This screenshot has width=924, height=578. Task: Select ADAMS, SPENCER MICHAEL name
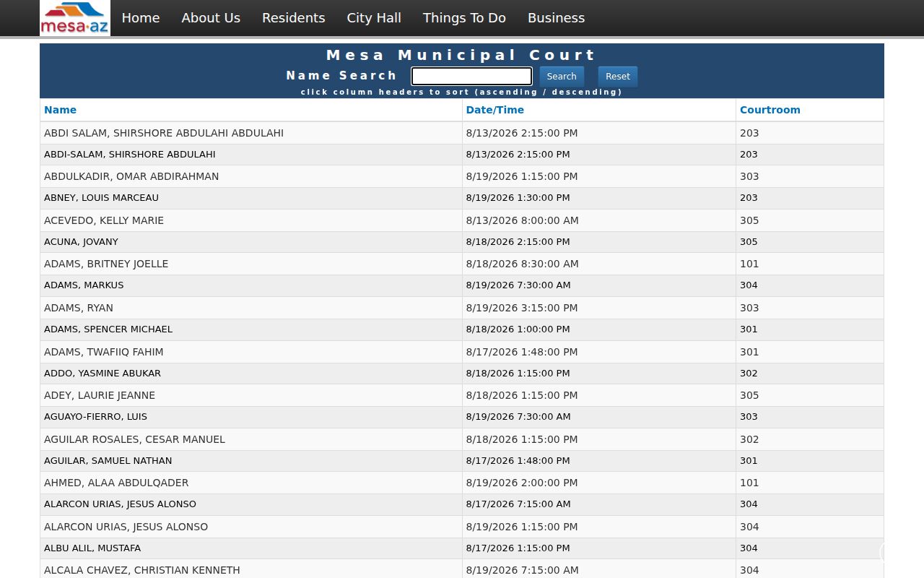[x=108, y=329]
